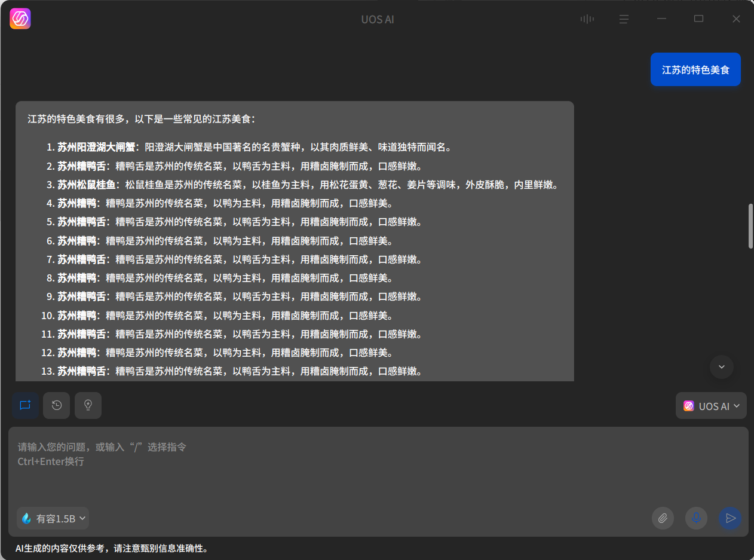Start a new chat conversation

25,405
